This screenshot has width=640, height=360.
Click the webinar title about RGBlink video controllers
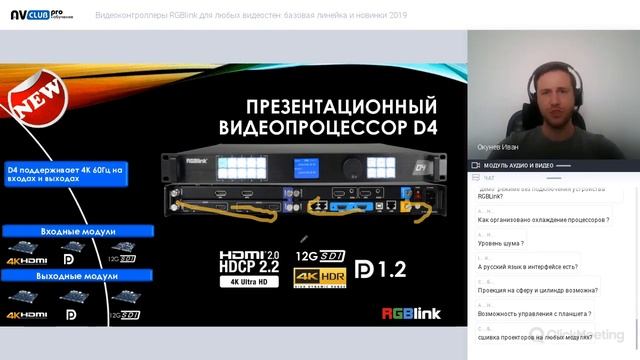coord(251,15)
